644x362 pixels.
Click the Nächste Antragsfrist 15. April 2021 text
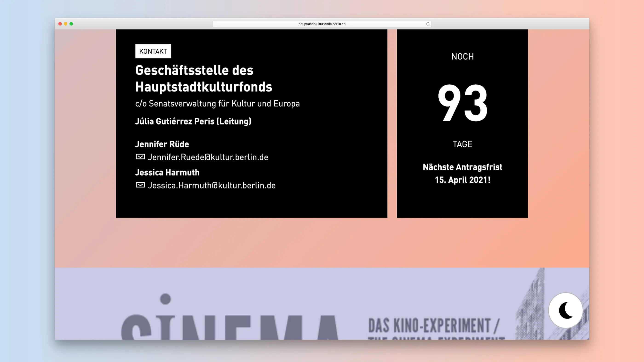[x=463, y=173]
